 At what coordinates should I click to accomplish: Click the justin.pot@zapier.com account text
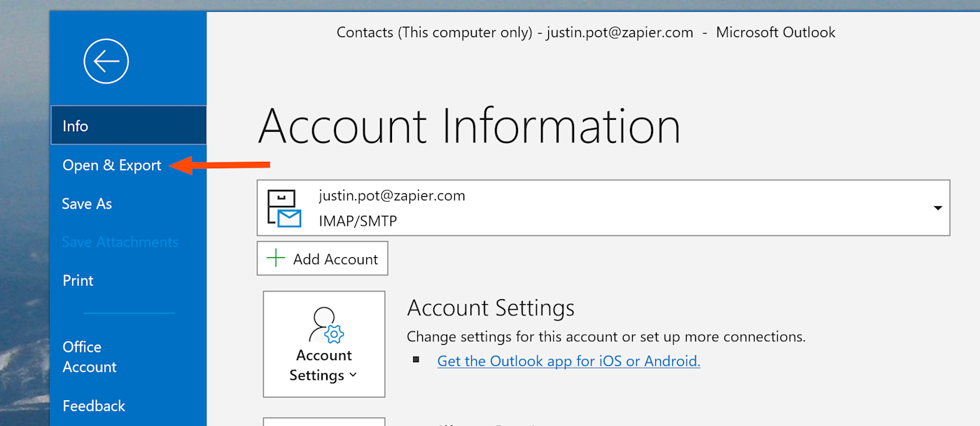(392, 195)
